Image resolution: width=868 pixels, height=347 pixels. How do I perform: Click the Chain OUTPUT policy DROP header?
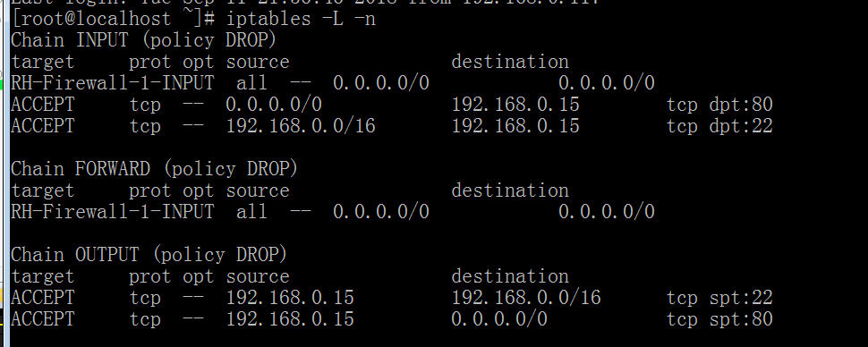149,255
